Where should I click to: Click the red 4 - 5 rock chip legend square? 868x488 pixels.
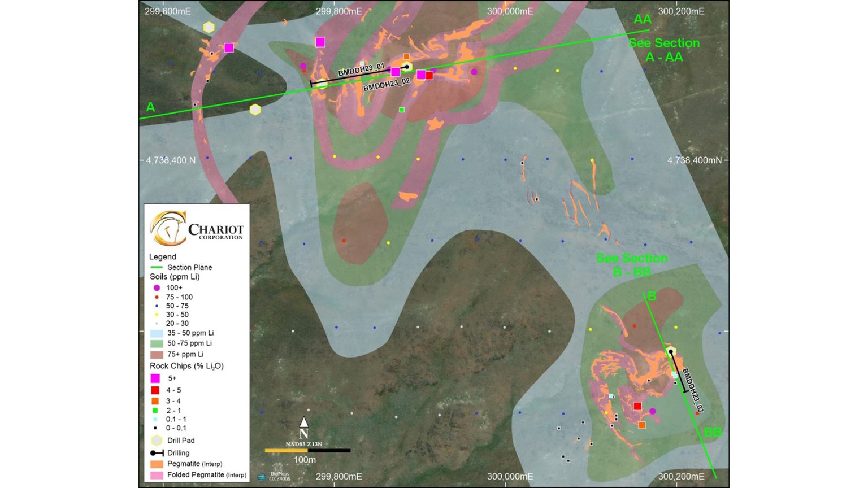coord(155,390)
